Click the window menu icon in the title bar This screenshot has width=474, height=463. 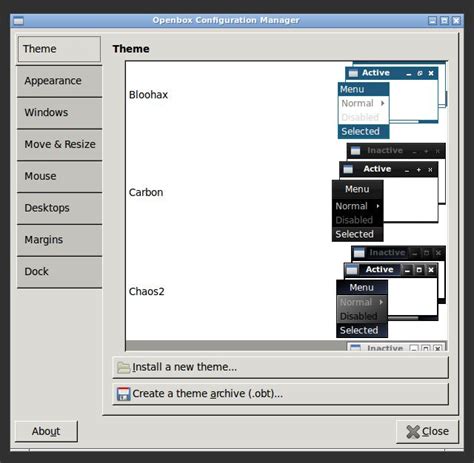tap(19, 21)
